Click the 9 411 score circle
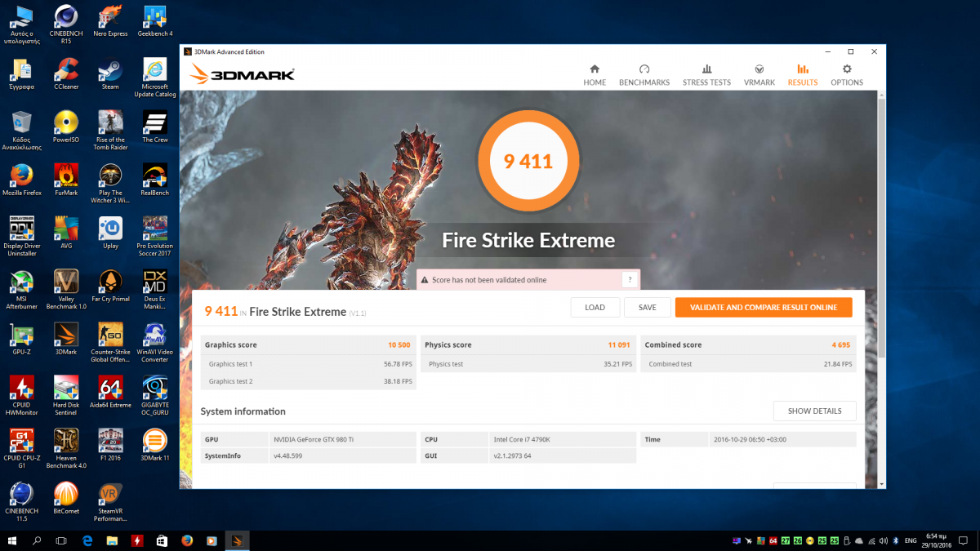This screenshot has width=980, height=551. (528, 162)
